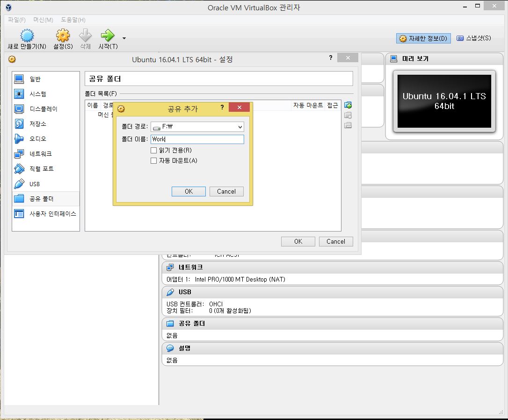Click the add shared folder icon

coord(348,105)
